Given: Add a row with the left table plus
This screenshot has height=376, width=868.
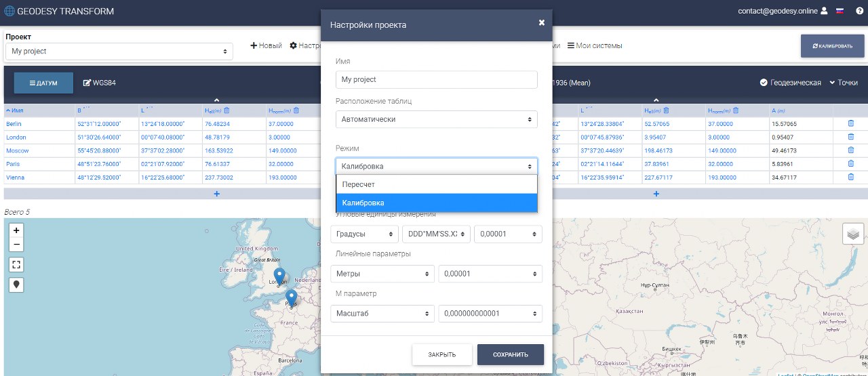Looking at the screenshot, I should 217,194.
